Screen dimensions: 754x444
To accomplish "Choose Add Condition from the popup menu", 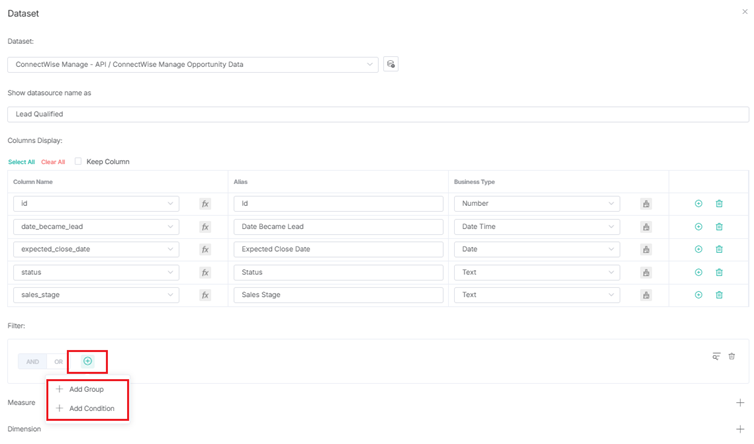I will (x=91, y=408).
